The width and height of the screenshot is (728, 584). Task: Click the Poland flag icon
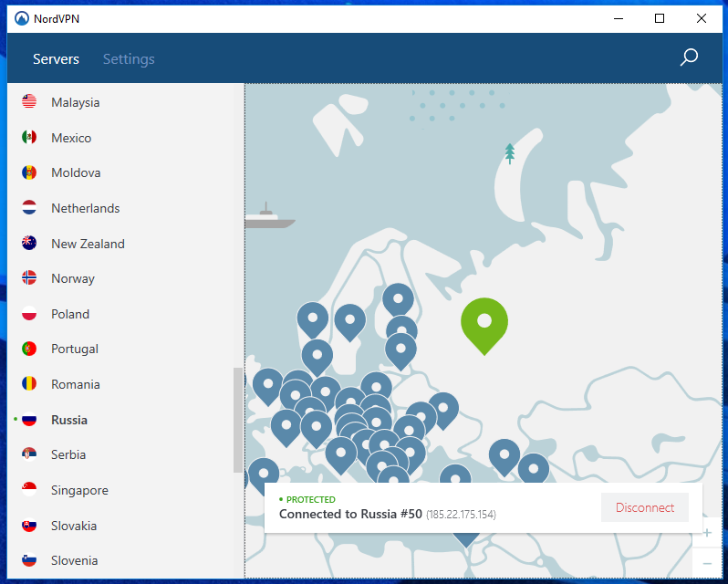[x=29, y=313]
